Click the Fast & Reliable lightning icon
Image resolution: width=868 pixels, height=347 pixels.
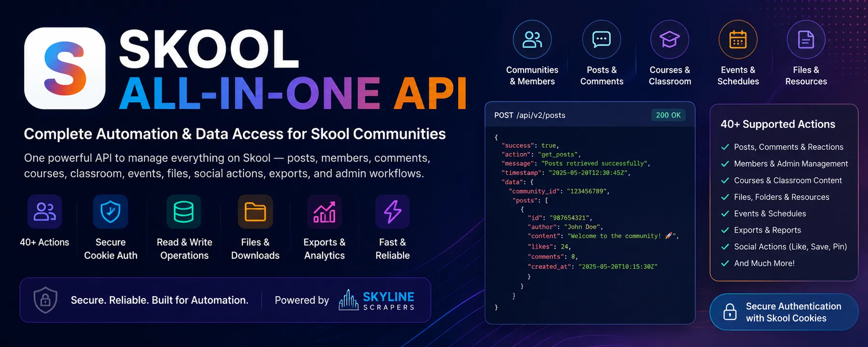pyautogui.click(x=393, y=212)
